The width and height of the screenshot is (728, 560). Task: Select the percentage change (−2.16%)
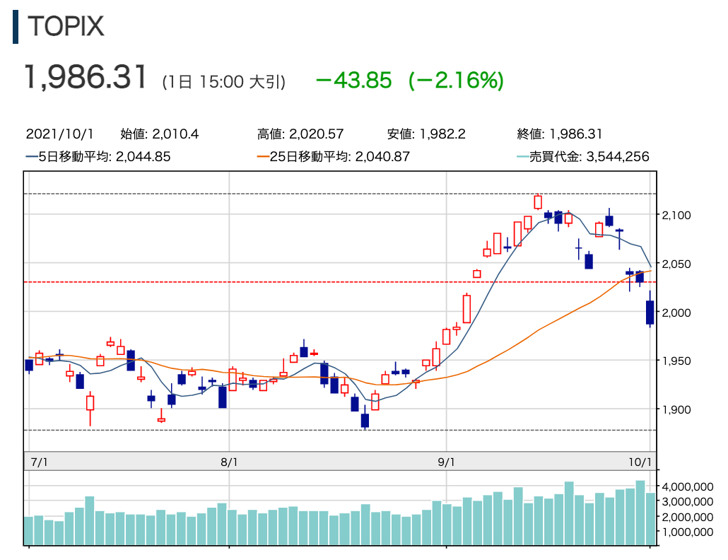[456, 81]
